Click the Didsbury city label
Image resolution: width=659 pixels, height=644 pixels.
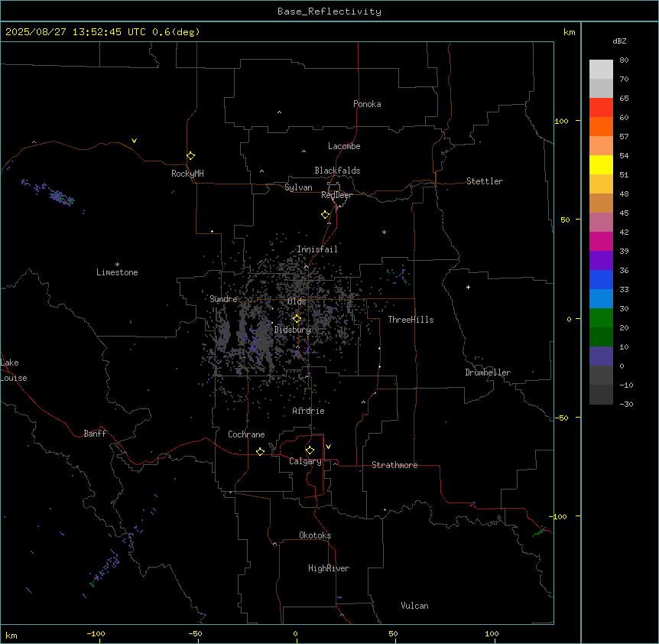point(293,330)
